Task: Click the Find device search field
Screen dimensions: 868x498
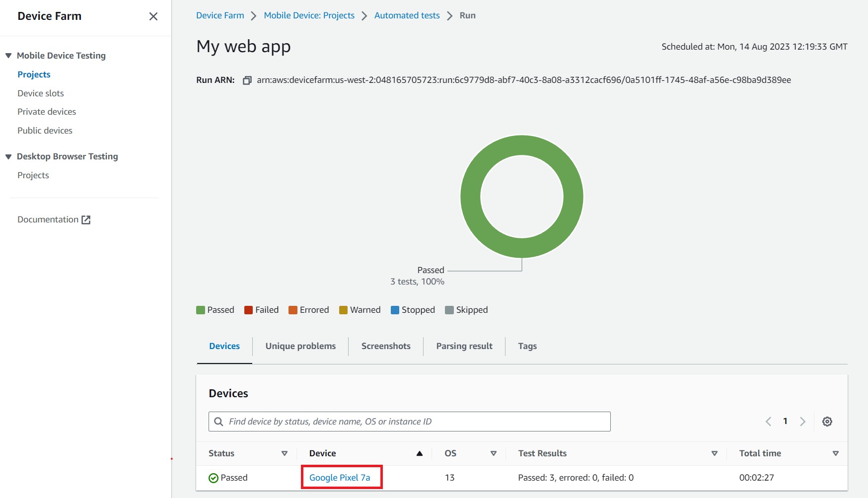Action: tap(417, 422)
